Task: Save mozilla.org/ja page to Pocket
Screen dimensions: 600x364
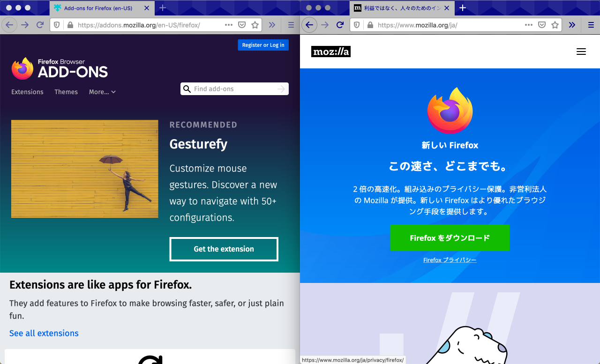Action: pos(542,25)
